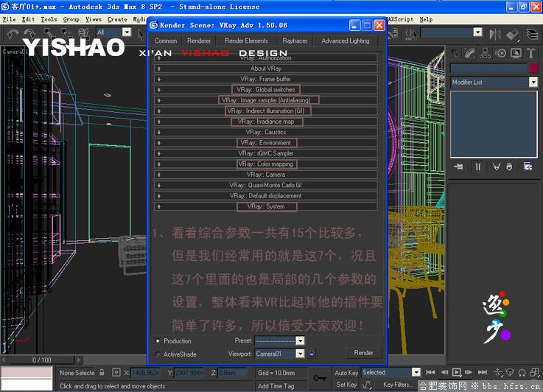543x392 pixels.
Task: Select the ActiveShade render mode radio
Action: click(158, 354)
